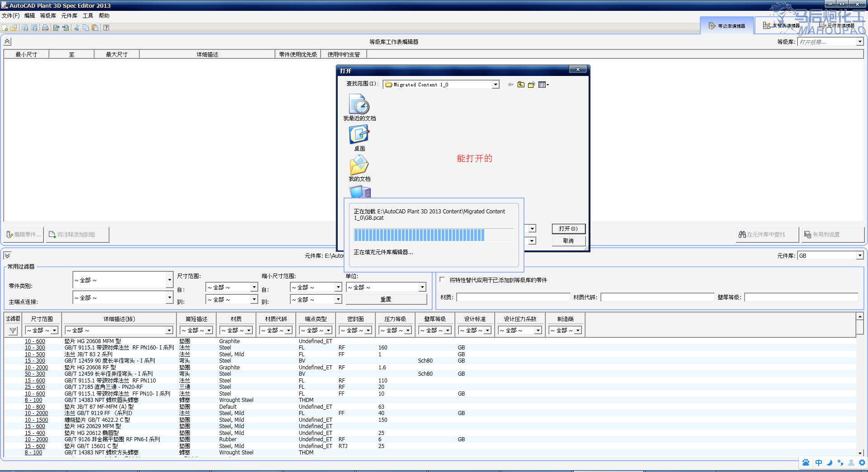Switch to 元件库编辑器 tab
The image size is (868, 472).
pyautogui.click(x=836, y=26)
